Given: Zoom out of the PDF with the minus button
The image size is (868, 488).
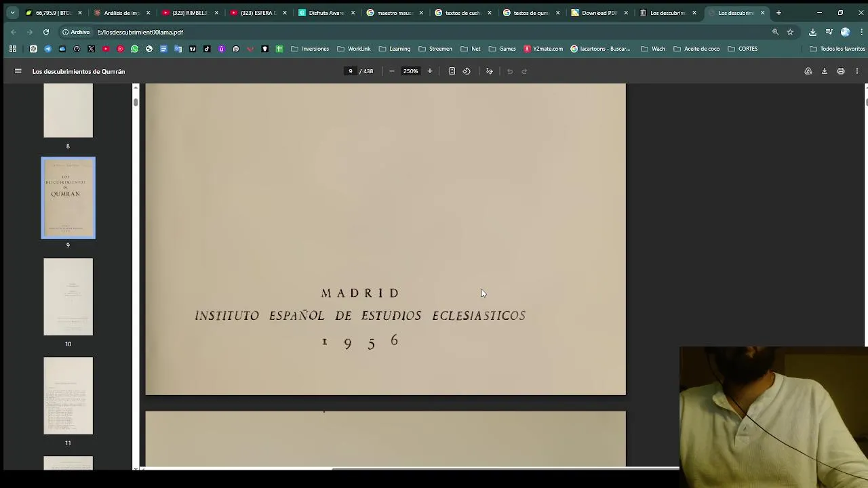Looking at the screenshot, I should point(392,71).
